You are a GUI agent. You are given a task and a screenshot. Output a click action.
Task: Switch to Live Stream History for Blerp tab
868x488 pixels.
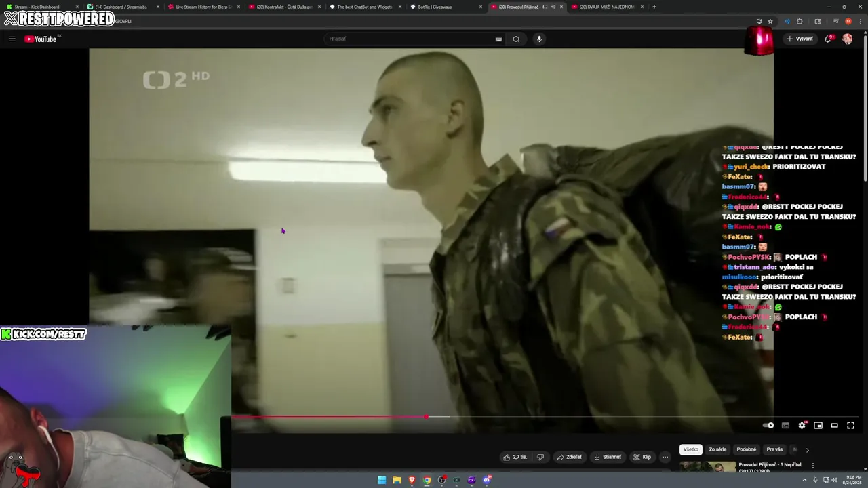coord(203,7)
